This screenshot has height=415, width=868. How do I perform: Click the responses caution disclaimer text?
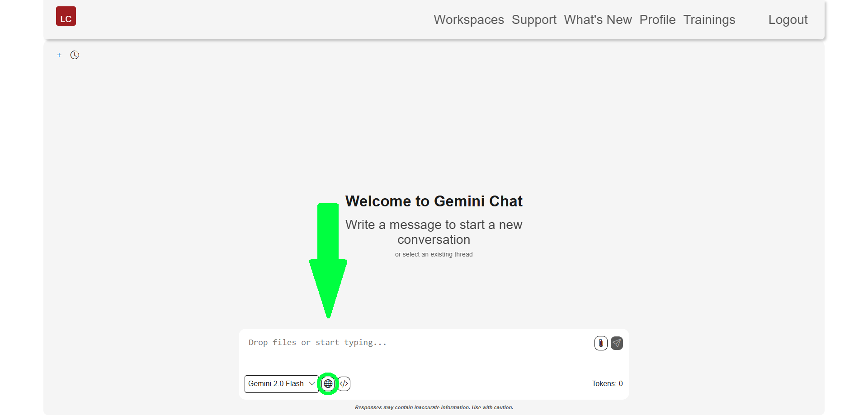coord(434,407)
